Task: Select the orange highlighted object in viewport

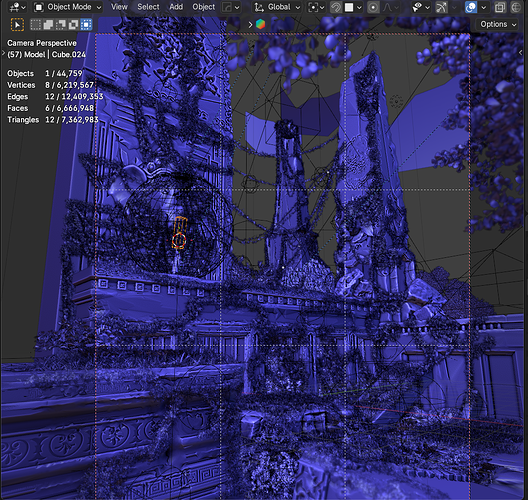Action: pyautogui.click(x=179, y=233)
